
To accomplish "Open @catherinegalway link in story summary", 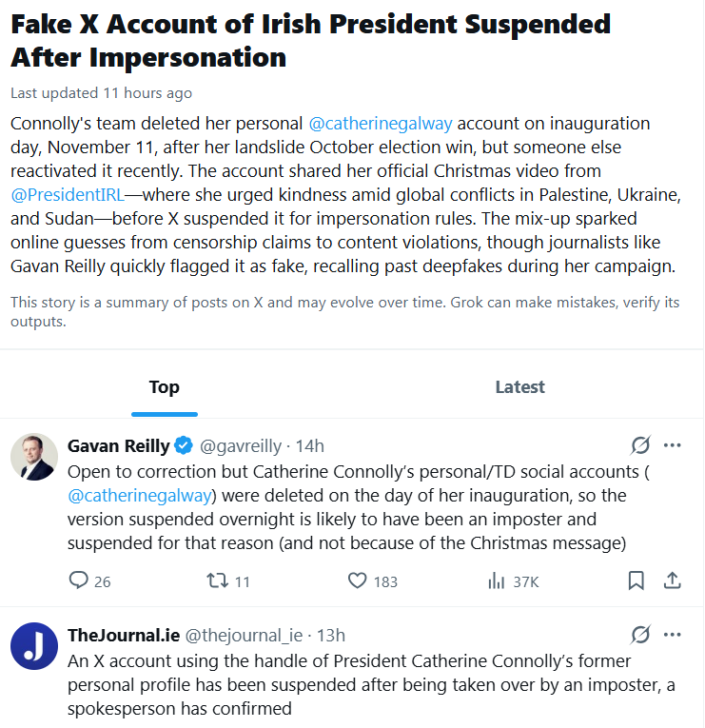I will point(380,124).
